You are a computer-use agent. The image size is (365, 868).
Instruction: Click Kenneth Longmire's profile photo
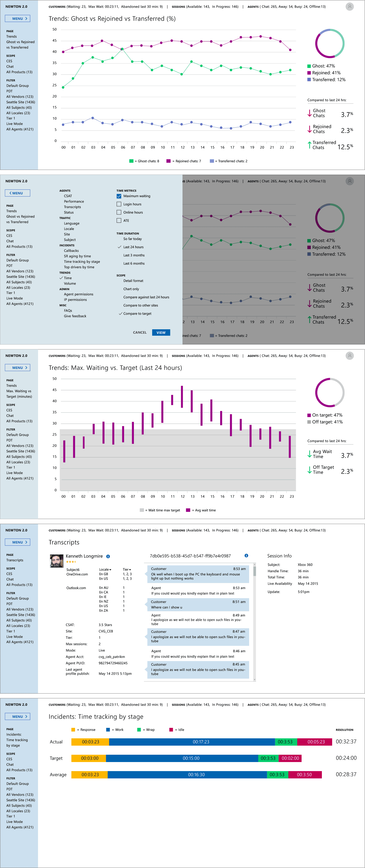(x=57, y=561)
